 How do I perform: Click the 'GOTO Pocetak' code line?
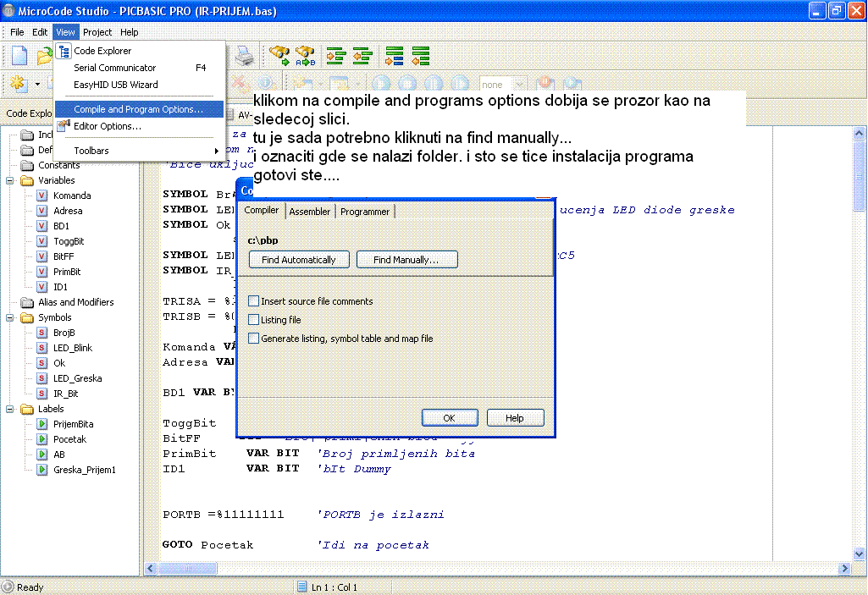click(207, 544)
